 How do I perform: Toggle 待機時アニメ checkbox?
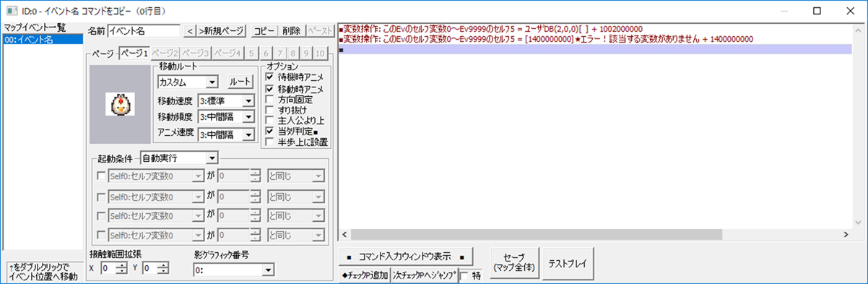click(270, 77)
